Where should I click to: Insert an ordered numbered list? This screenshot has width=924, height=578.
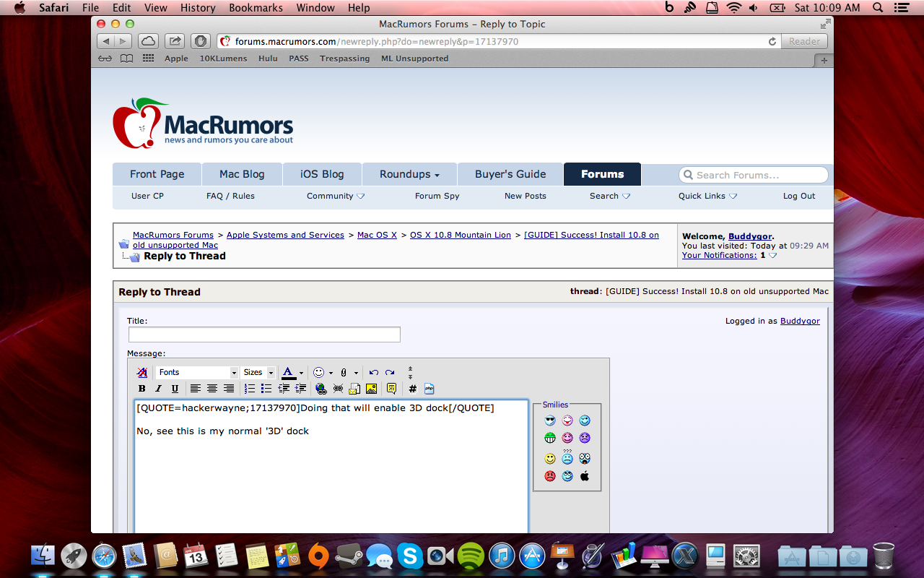click(x=250, y=389)
